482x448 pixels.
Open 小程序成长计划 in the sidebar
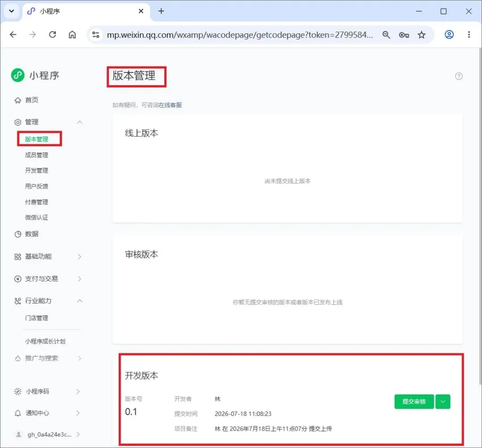coord(45,341)
